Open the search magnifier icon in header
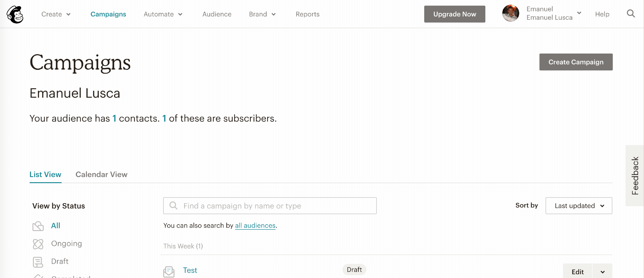Screen dimensions: 644x278 (631, 14)
